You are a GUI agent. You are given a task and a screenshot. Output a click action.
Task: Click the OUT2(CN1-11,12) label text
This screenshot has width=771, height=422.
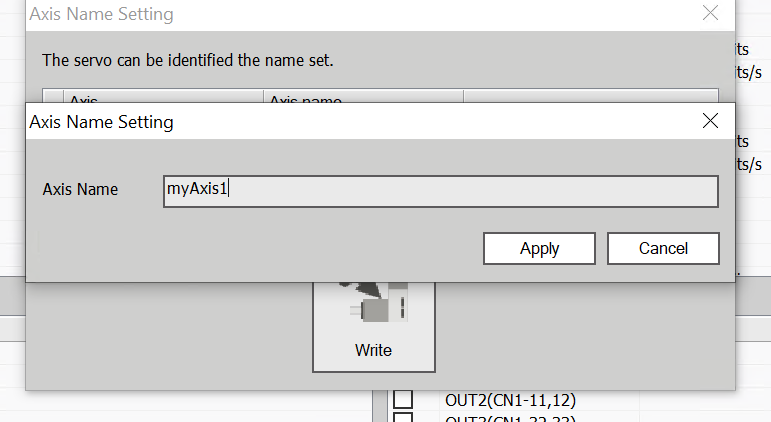(510, 400)
